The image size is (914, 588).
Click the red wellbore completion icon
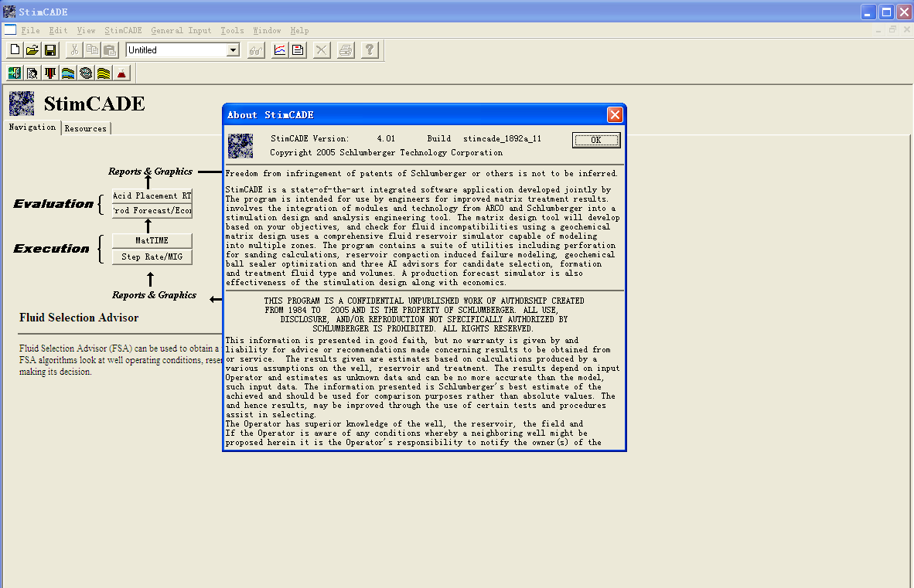coord(51,73)
